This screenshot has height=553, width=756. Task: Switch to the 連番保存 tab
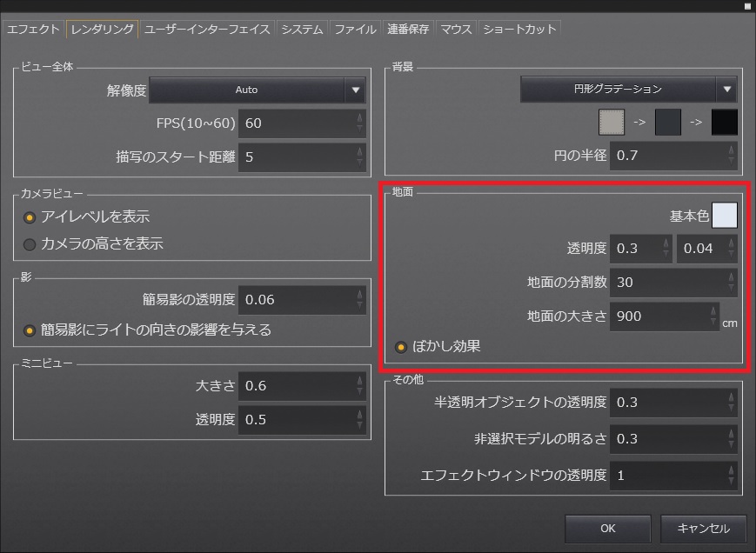tap(407, 29)
